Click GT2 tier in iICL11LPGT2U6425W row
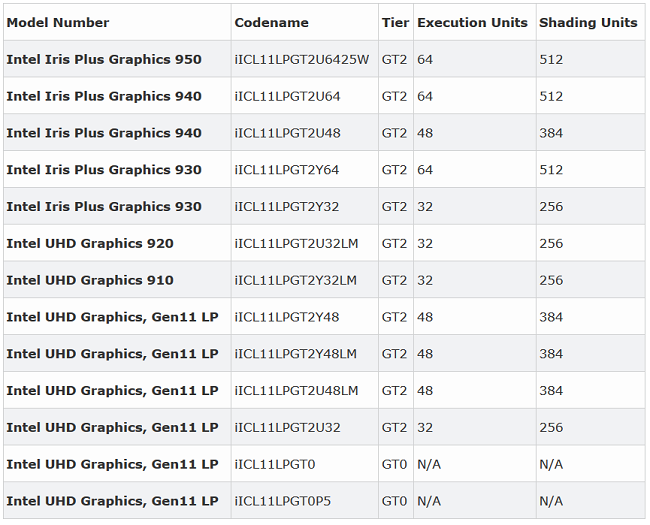Viewport: 650px width, 525px height. tap(394, 59)
